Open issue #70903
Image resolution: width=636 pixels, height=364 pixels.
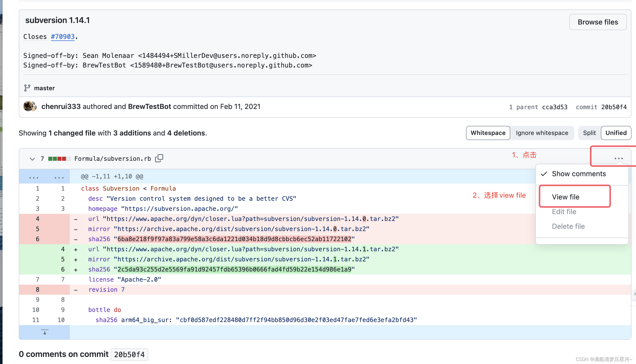(63, 36)
